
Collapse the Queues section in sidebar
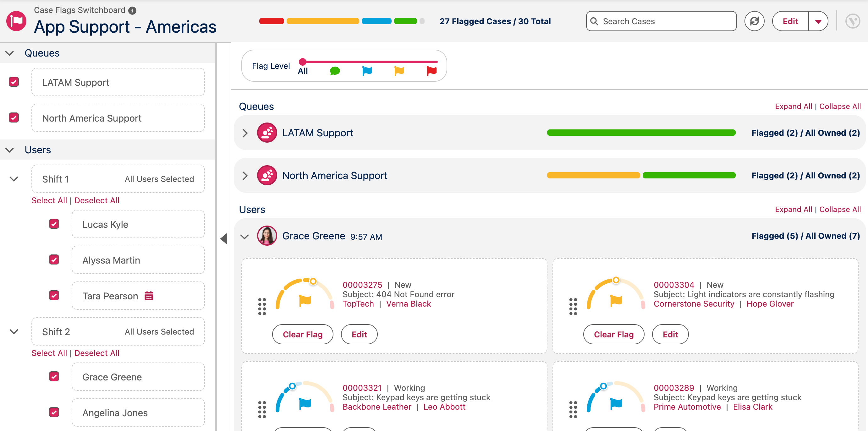[10, 53]
